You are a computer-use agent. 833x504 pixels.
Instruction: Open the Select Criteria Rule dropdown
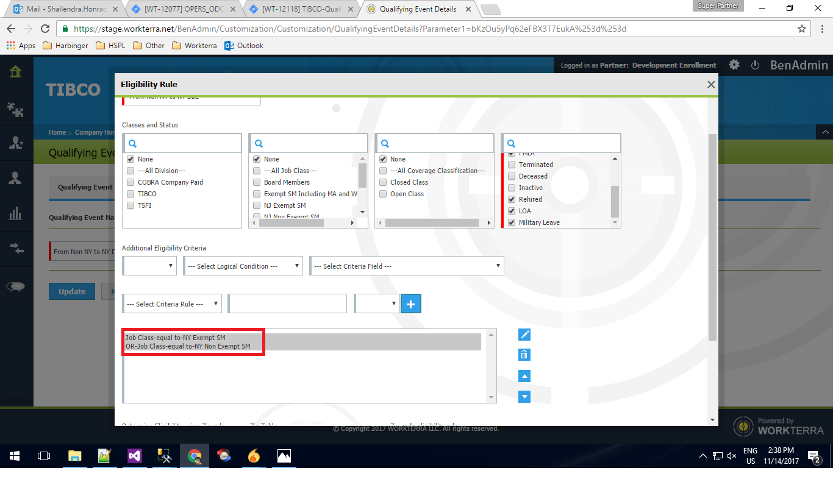pos(173,304)
